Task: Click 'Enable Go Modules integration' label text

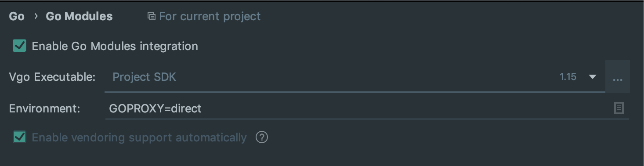Action: tap(115, 46)
